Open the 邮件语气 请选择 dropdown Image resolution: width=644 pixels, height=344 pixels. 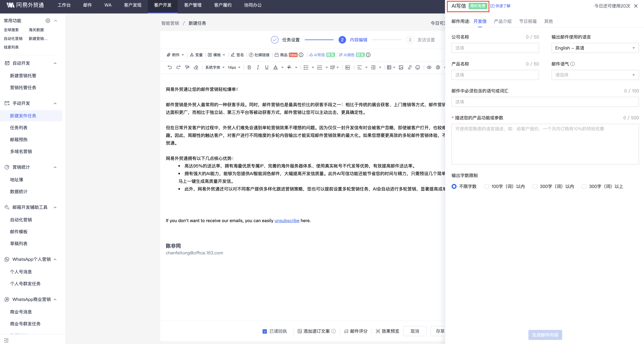click(595, 75)
